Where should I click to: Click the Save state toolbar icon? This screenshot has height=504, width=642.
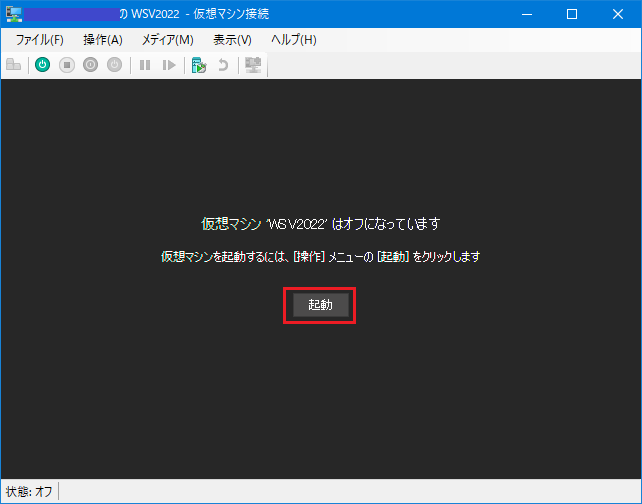coord(114,65)
